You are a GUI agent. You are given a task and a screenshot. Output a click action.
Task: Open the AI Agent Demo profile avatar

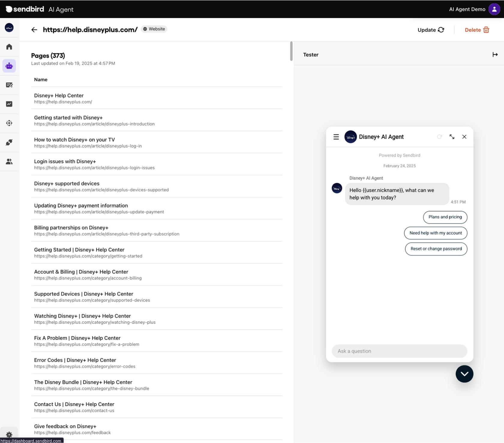pos(494,9)
